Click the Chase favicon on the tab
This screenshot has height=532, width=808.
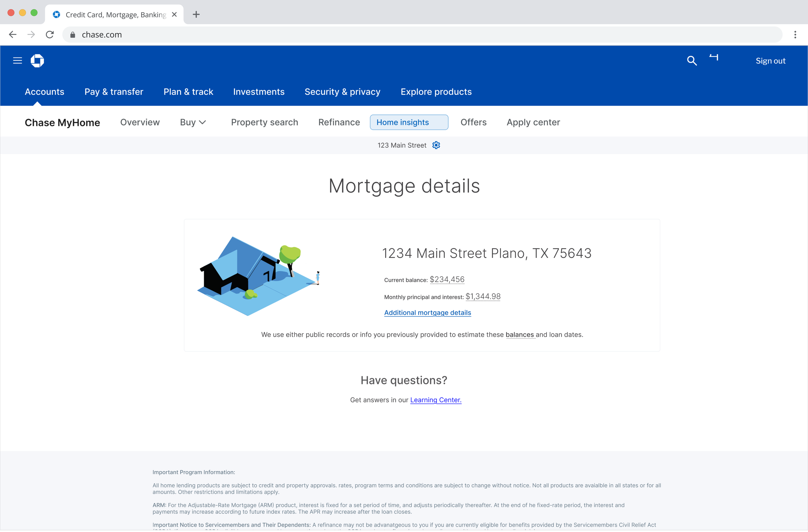[57, 15]
